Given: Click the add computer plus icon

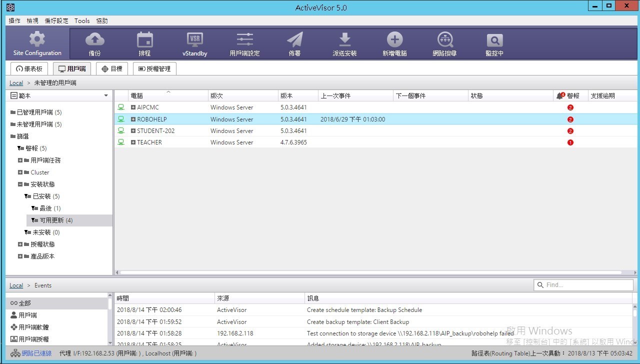Looking at the screenshot, I should [x=394, y=39].
